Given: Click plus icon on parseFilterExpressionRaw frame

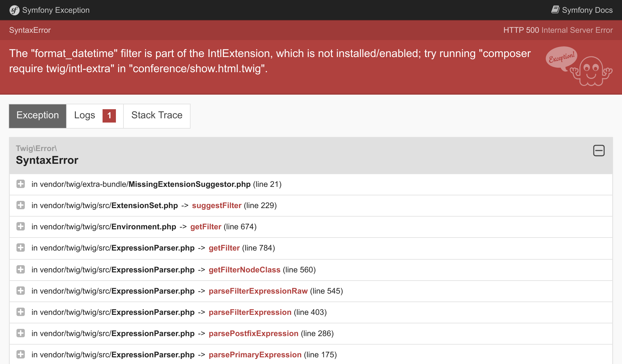Looking at the screenshot, I should pyautogui.click(x=21, y=291).
